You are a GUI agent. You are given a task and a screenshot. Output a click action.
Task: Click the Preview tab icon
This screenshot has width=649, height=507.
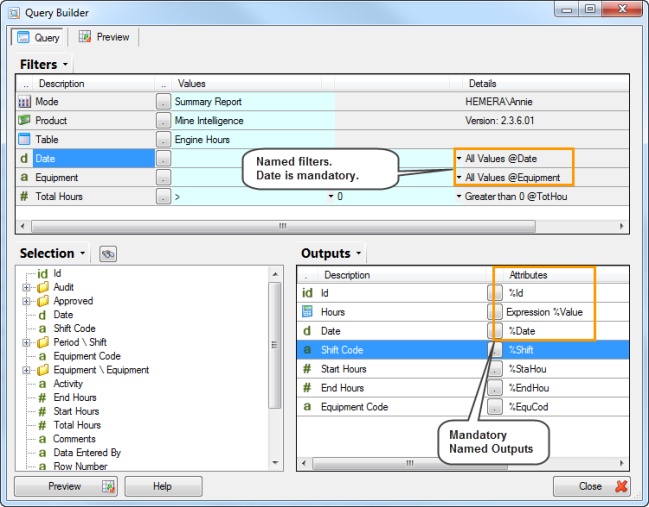click(85, 36)
